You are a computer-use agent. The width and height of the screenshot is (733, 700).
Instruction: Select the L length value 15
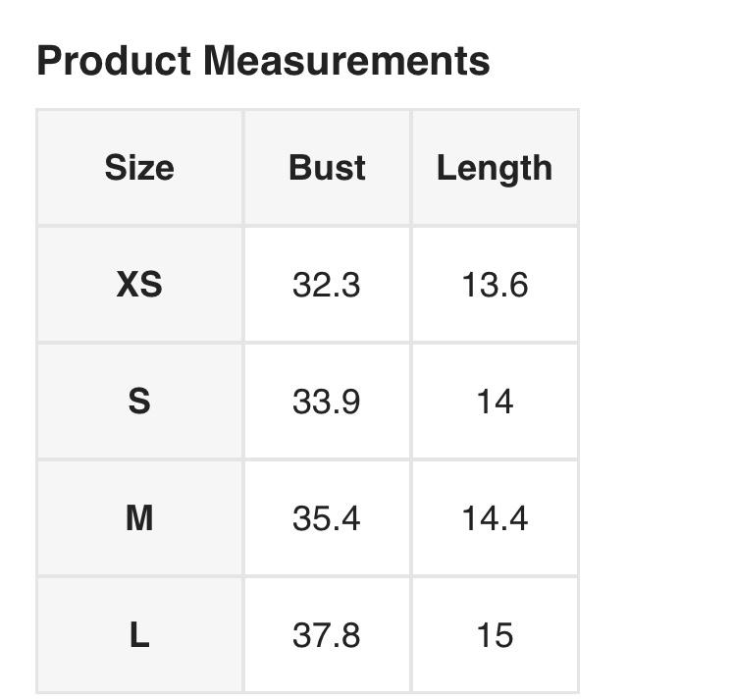495,636
